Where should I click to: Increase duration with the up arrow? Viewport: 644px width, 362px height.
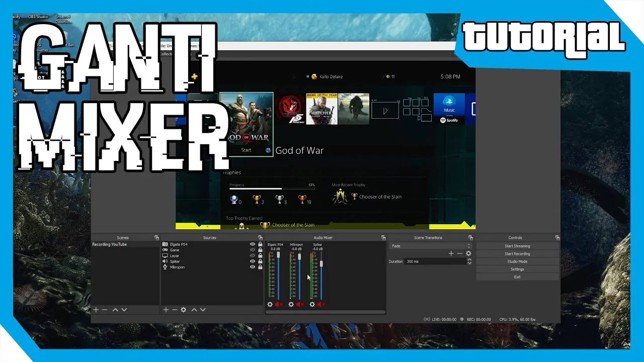(469, 260)
